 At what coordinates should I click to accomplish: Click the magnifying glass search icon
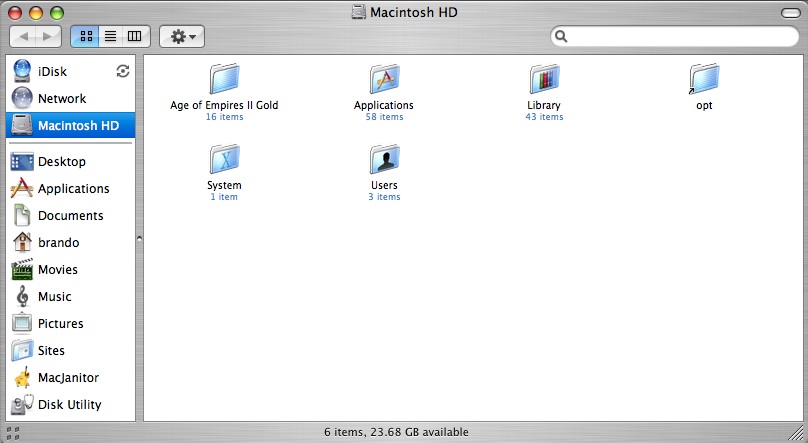pos(561,36)
